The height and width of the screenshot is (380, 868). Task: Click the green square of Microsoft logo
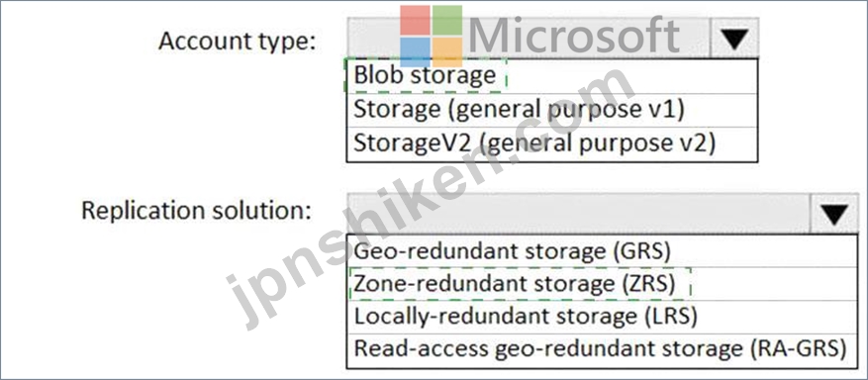[x=447, y=21]
